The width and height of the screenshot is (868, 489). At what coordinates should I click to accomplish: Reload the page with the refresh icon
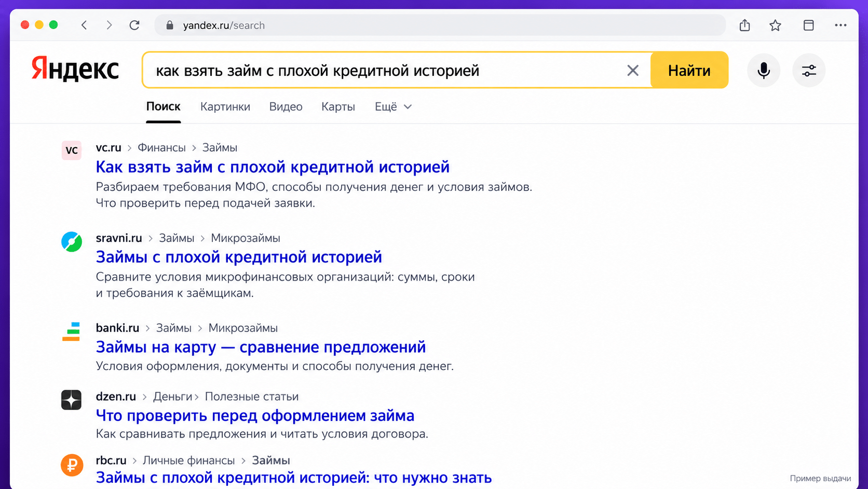tap(134, 25)
